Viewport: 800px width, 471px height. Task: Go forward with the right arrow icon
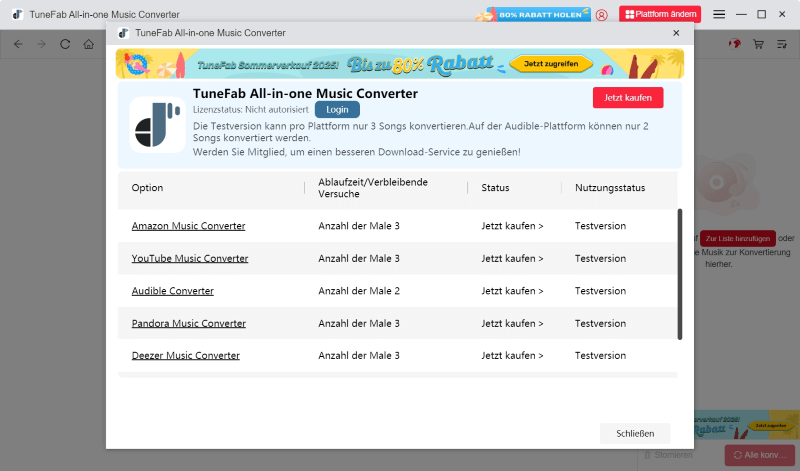(41, 44)
